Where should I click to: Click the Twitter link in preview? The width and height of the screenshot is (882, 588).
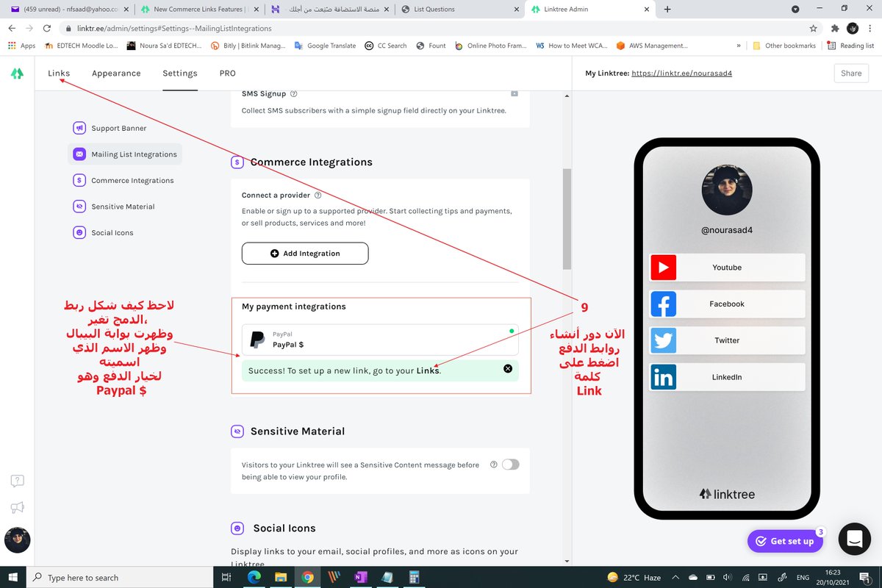(x=727, y=340)
